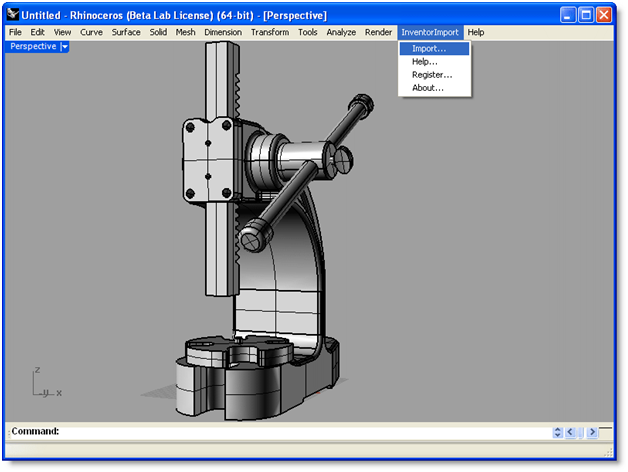The height and width of the screenshot is (472, 628).
Task: Open the Transform menu
Action: pos(270,32)
